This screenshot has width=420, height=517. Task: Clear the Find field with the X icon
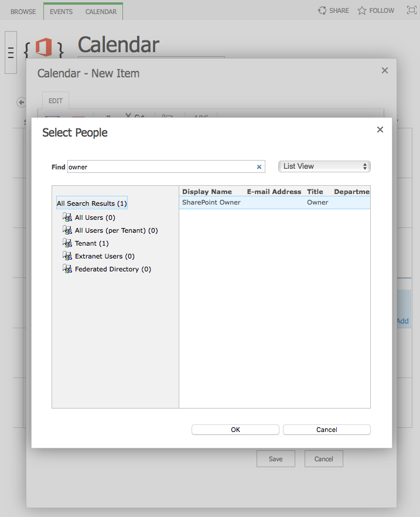tap(259, 167)
